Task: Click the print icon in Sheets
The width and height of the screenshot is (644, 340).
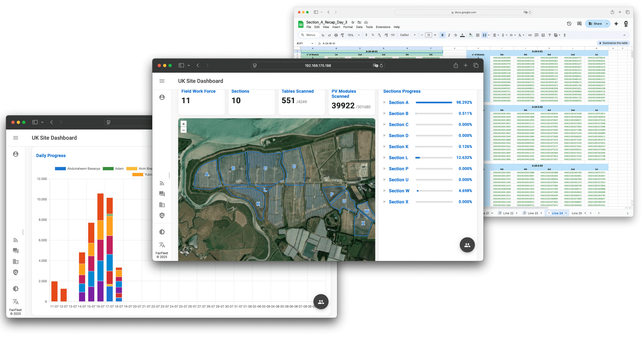Action: pyautogui.click(x=336, y=35)
